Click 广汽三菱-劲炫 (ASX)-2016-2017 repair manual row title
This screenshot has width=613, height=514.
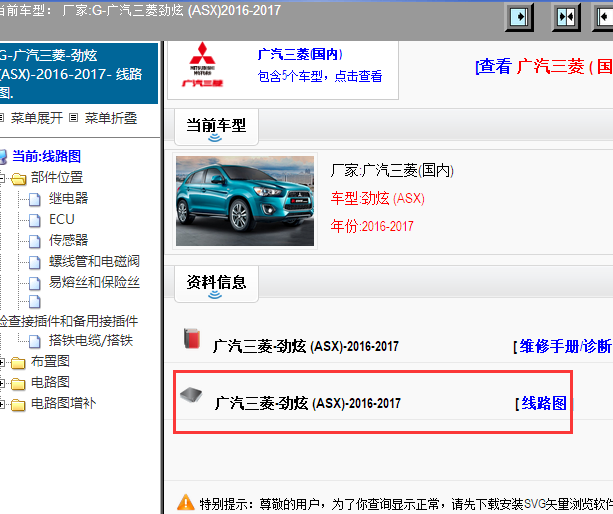pyautogui.click(x=306, y=346)
